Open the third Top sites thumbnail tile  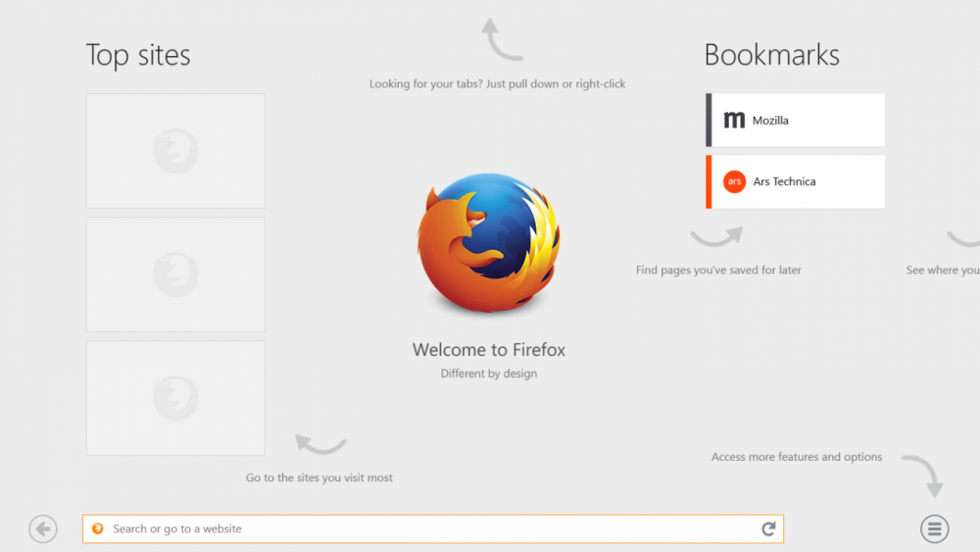point(175,398)
